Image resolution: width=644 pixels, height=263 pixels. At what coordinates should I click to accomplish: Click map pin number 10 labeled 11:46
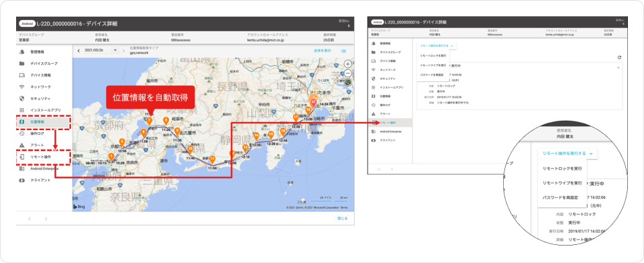190,150
